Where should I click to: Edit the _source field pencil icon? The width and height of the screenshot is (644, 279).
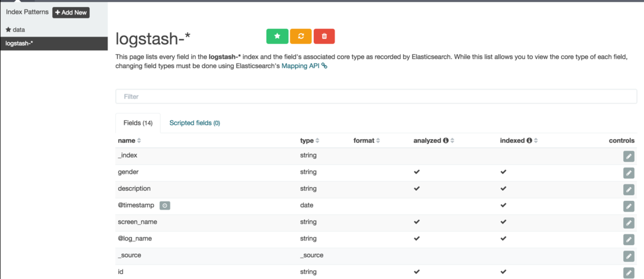pyautogui.click(x=628, y=256)
